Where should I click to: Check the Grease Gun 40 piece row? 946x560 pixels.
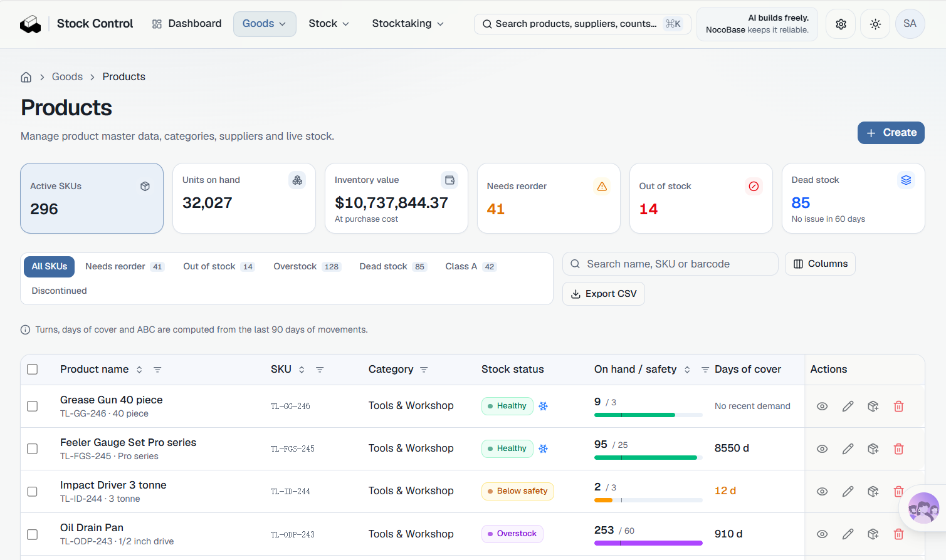point(33,407)
